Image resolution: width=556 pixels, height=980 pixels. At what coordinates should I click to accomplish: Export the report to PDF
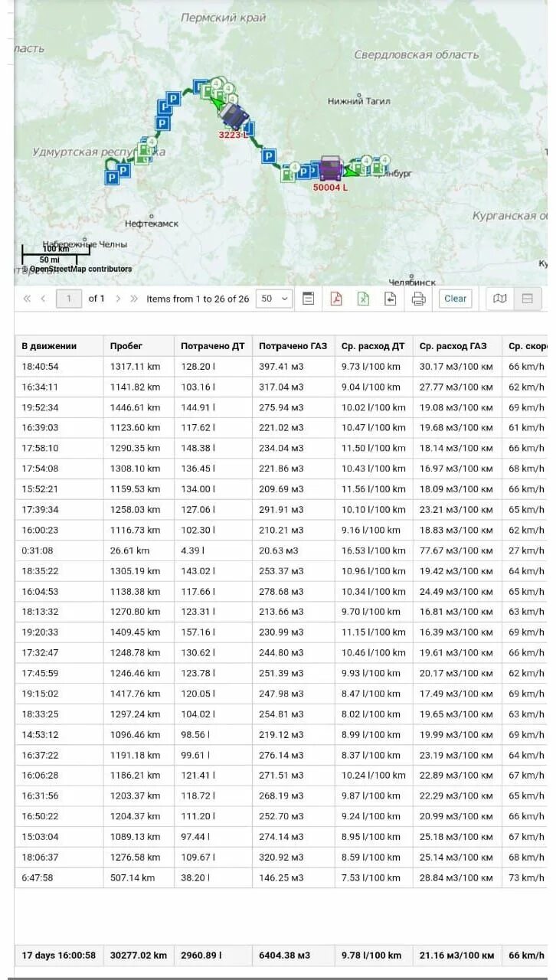(x=335, y=299)
